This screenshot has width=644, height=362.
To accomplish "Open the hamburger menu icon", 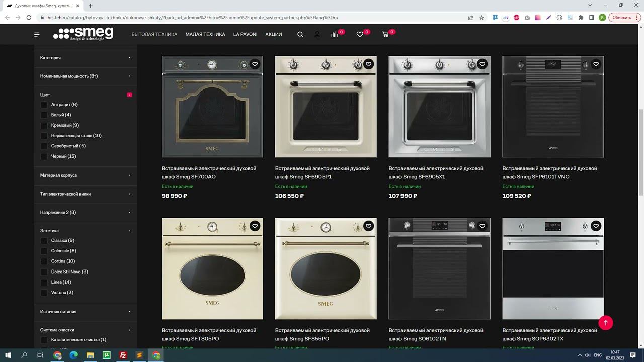I will click(x=37, y=34).
